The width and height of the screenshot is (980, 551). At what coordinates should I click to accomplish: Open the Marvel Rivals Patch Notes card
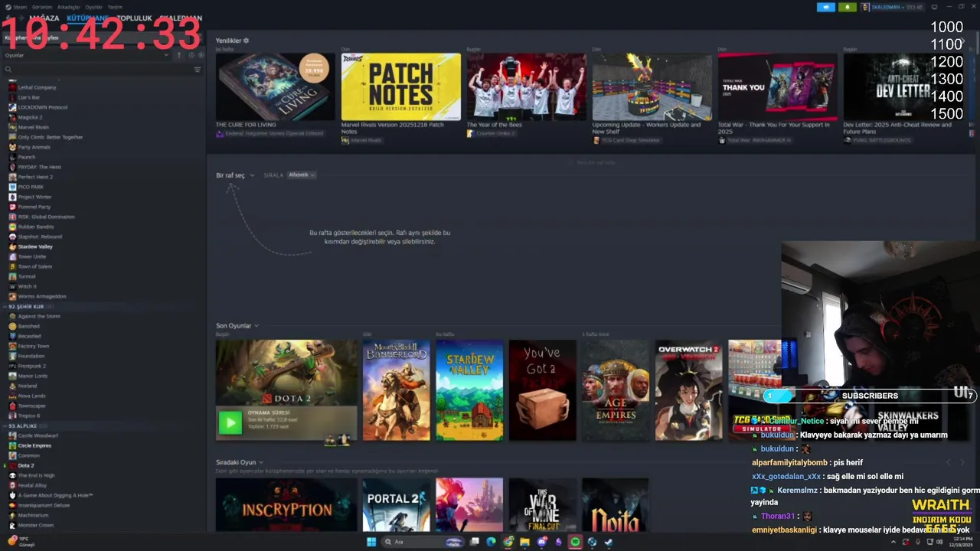click(401, 86)
